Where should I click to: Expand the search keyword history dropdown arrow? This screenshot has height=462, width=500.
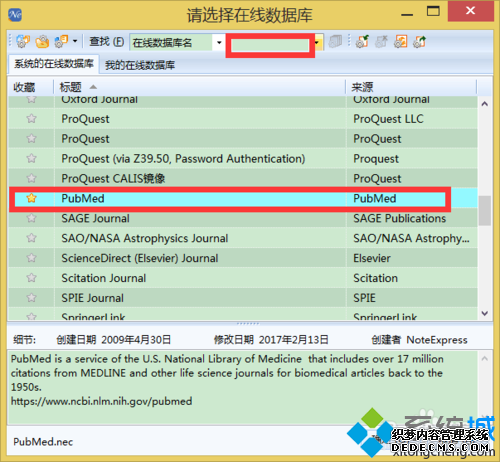pos(318,42)
